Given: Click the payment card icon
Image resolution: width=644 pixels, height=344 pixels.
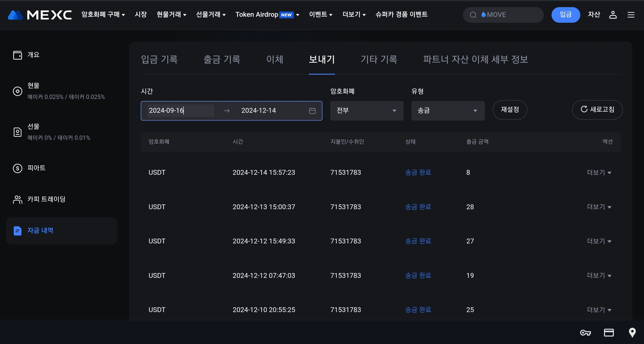Looking at the screenshot, I should [x=609, y=333].
